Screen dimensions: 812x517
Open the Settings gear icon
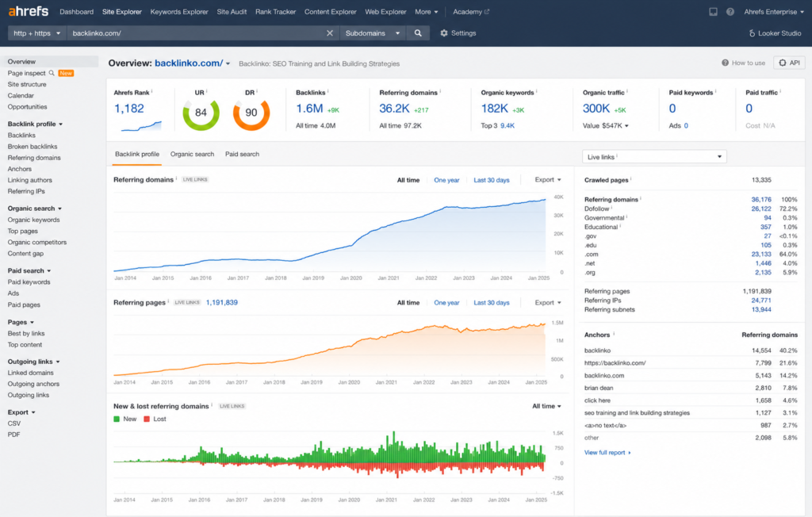click(x=444, y=33)
